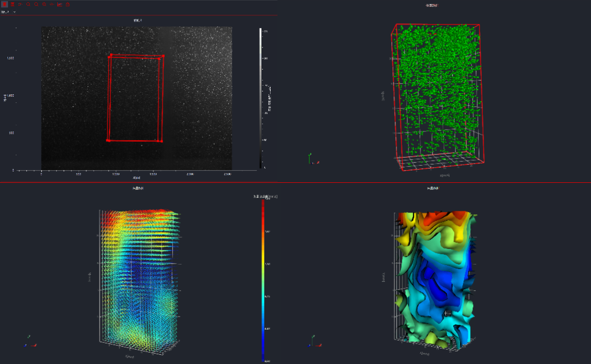Open the dropdown below the toolbar

[x=8, y=11]
